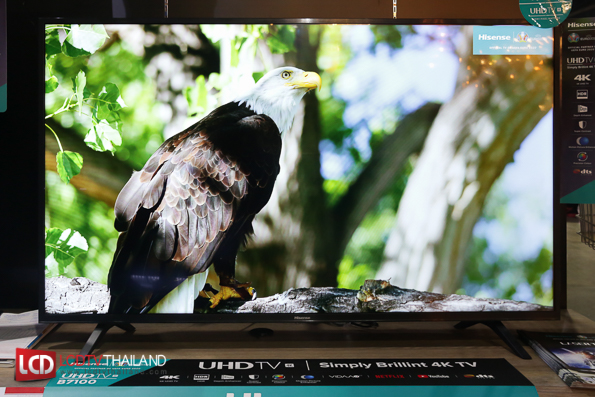
Task: Click the Netflix logo on bottom banner
Action: coord(389,377)
